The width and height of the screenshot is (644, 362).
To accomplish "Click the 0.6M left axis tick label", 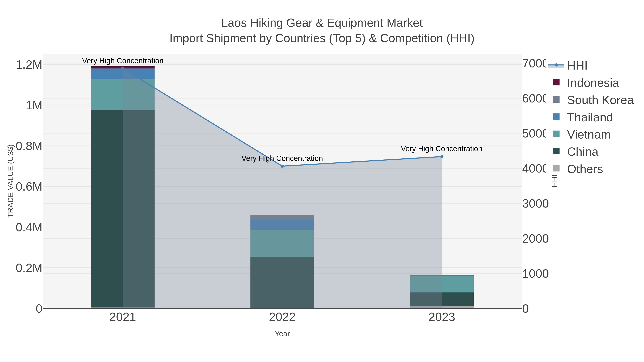I will click(29, 187).
